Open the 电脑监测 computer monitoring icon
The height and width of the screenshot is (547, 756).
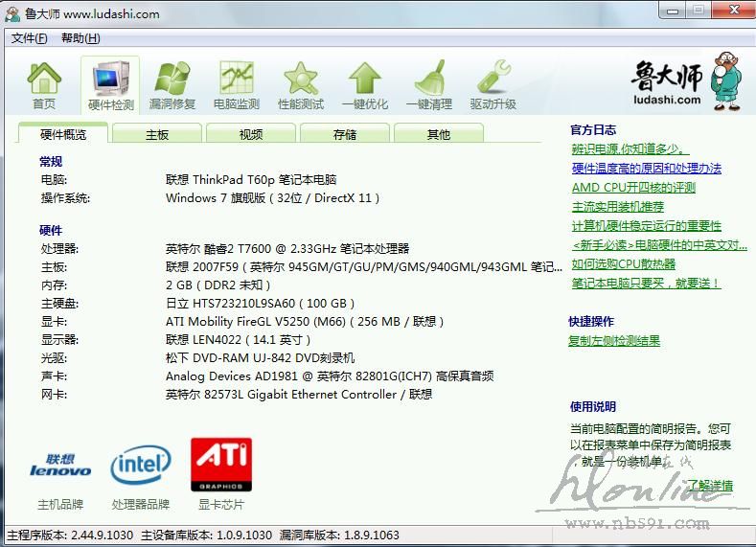(236, 84)
